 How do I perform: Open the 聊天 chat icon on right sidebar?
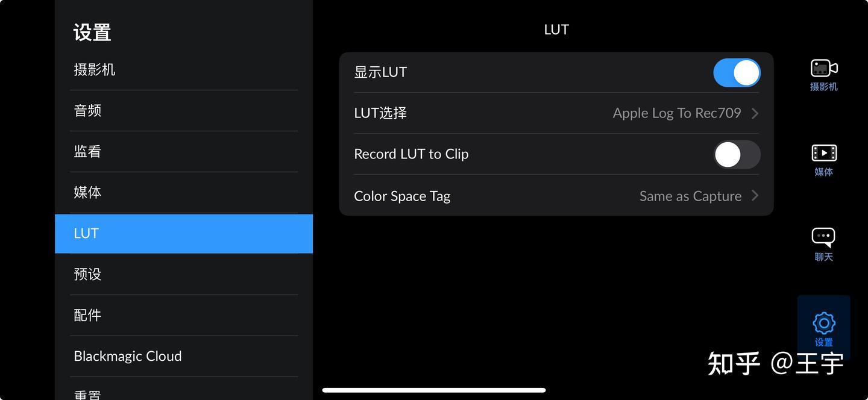point(823,243)
